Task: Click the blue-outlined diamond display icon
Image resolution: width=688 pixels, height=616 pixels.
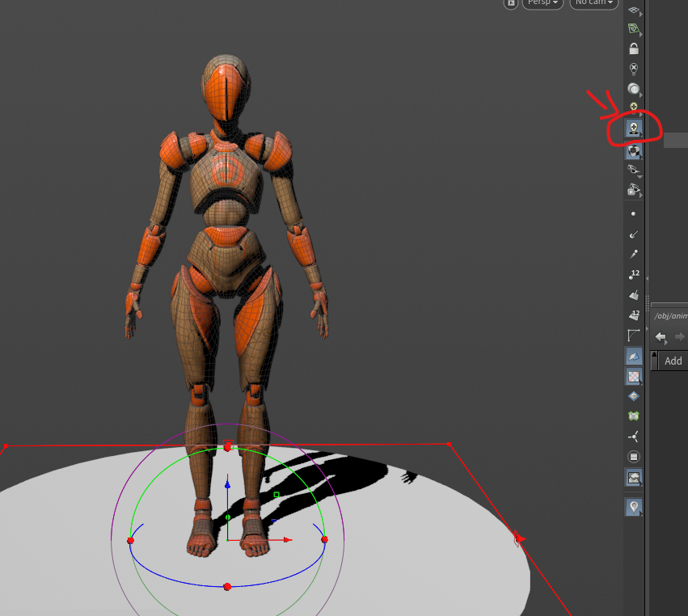Action: coord(634,397)
